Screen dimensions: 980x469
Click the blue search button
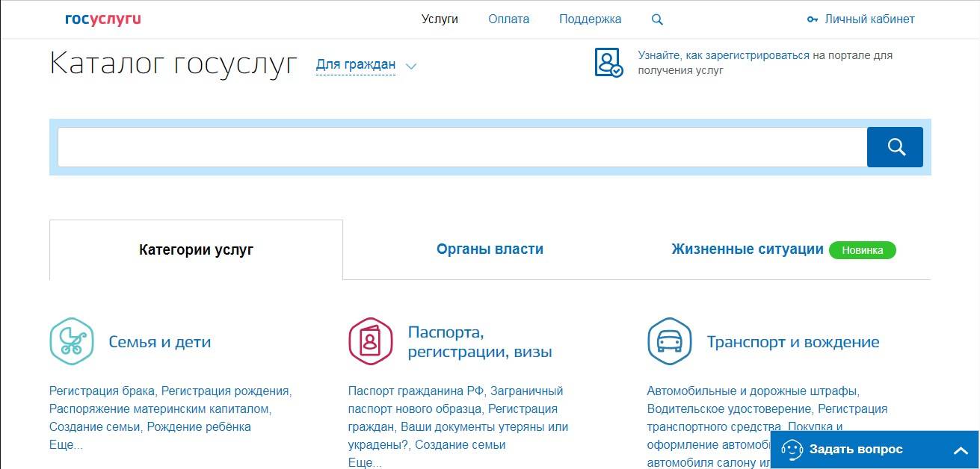(x=894, y=147)
